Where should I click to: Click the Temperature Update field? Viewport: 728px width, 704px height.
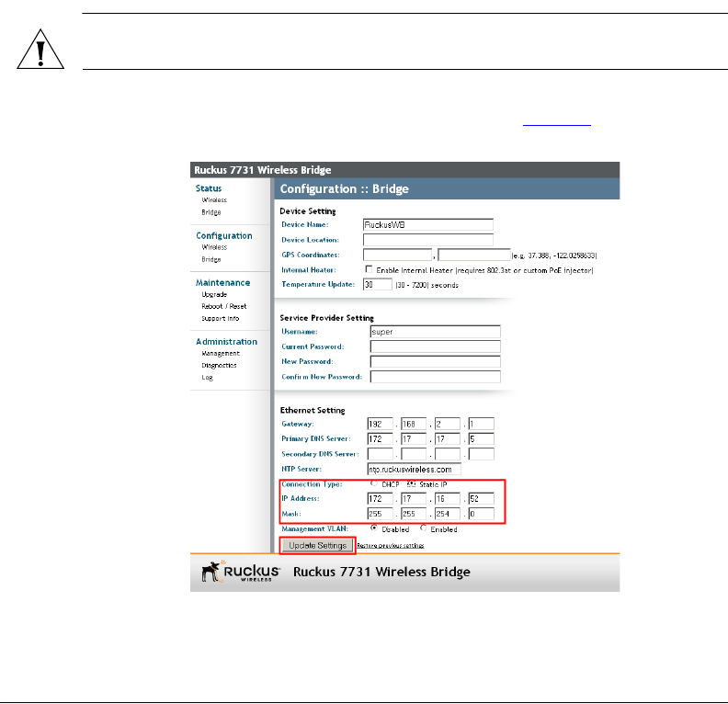pos(378,285)
